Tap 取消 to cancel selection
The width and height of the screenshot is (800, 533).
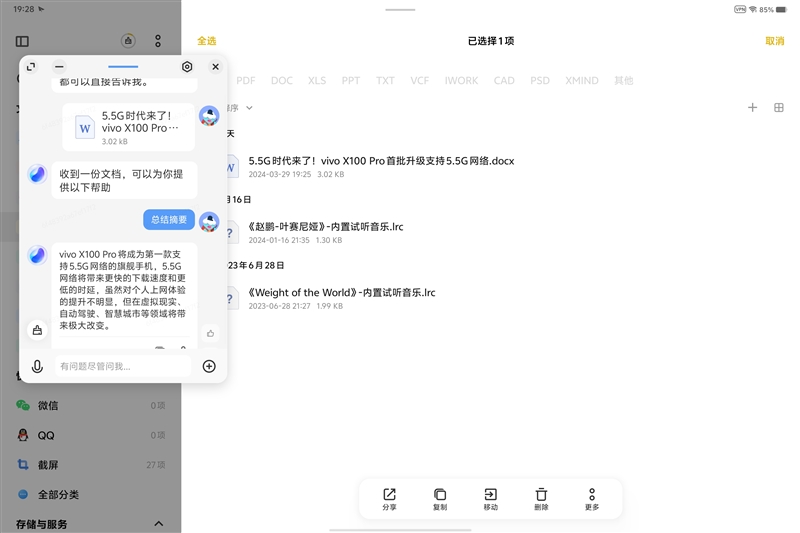(x=774, y=41)
